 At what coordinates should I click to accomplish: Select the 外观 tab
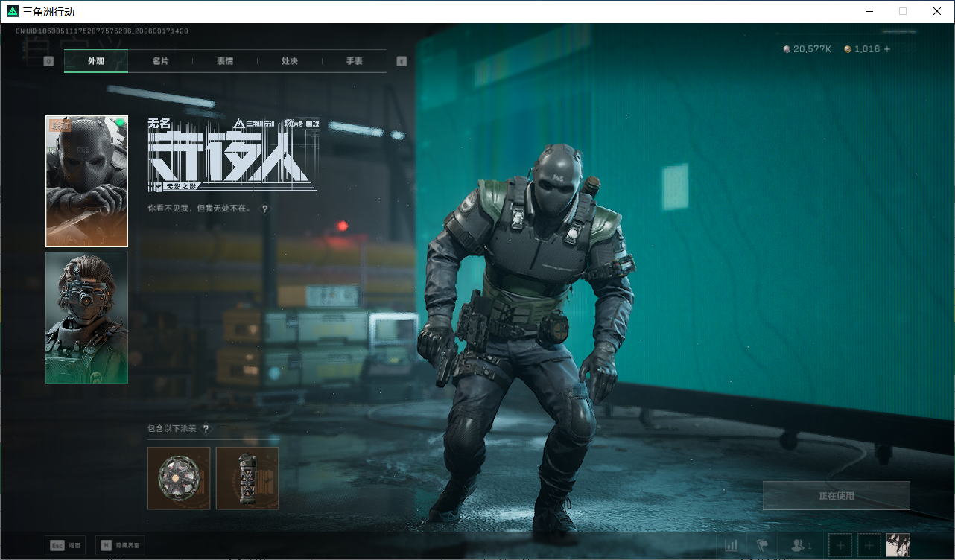tap(96, 61)
